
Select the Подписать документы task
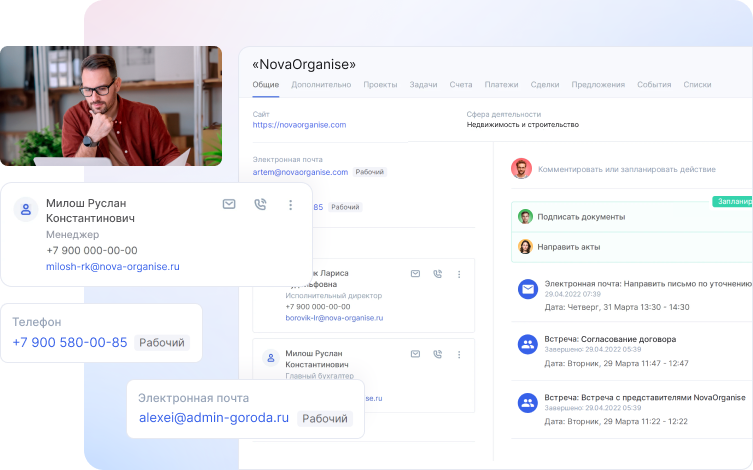(581, 216)
